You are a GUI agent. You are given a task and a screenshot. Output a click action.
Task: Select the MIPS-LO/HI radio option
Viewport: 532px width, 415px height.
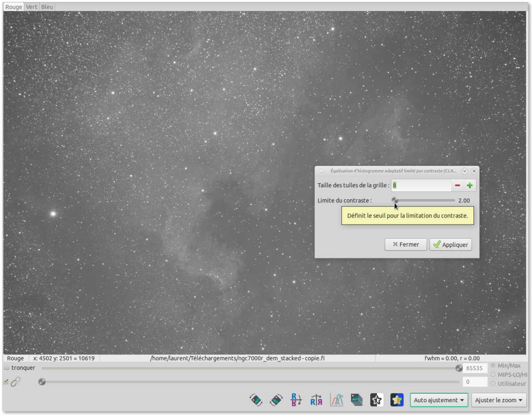[x=493, y=375]
